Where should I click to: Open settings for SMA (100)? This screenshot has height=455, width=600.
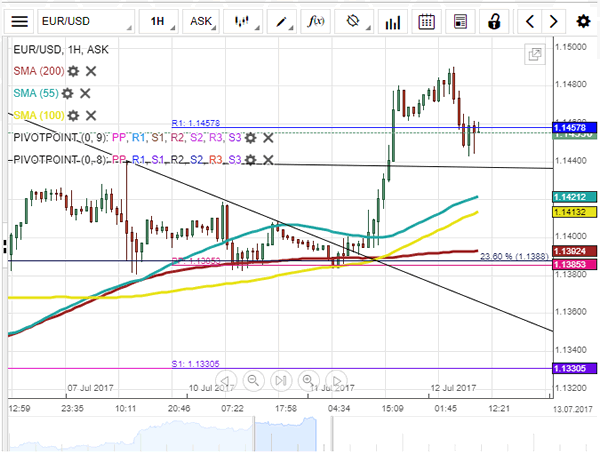[73, 116]
